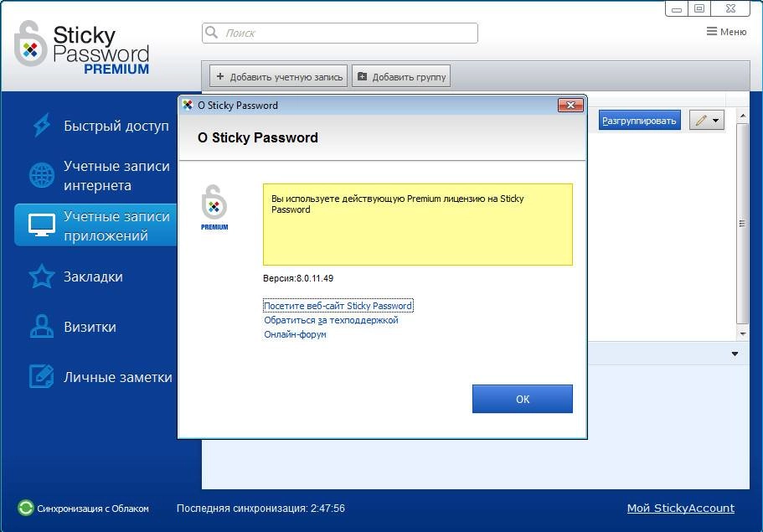The height and width of the screenshot is (532, 763).
Task: Click the dialog title bar app icon
Action: pos(188,105)
